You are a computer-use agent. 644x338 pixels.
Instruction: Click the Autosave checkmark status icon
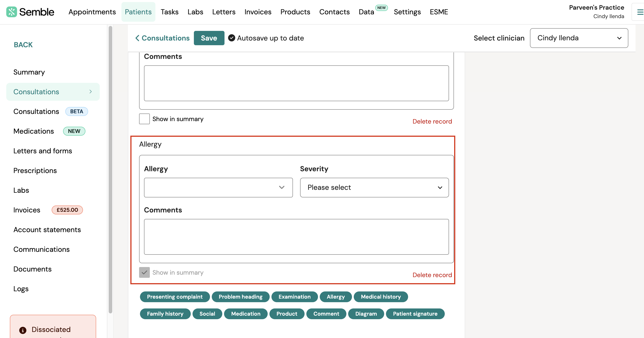pyautogui.click(x=231, y=38)
